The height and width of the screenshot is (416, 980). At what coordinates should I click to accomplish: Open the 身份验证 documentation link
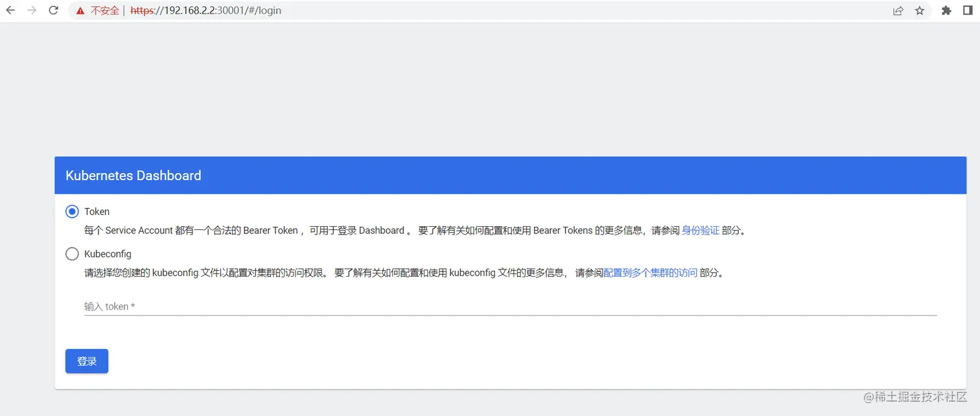701,230
